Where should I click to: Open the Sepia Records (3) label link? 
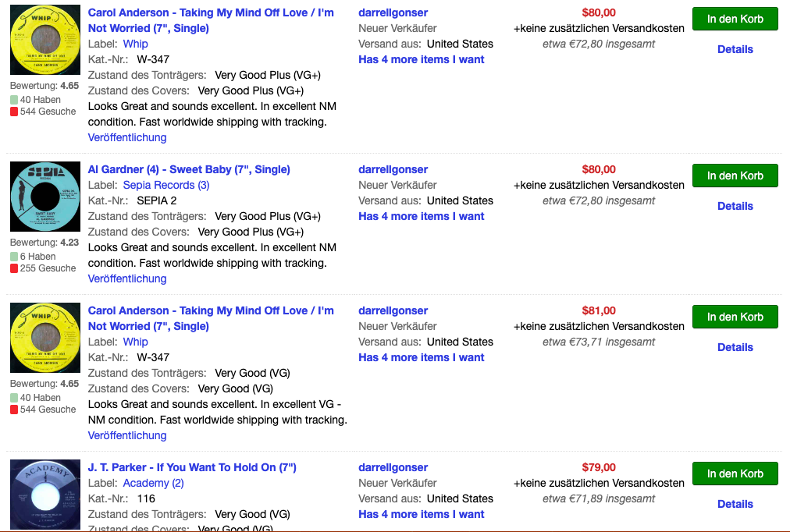[166, 185]
